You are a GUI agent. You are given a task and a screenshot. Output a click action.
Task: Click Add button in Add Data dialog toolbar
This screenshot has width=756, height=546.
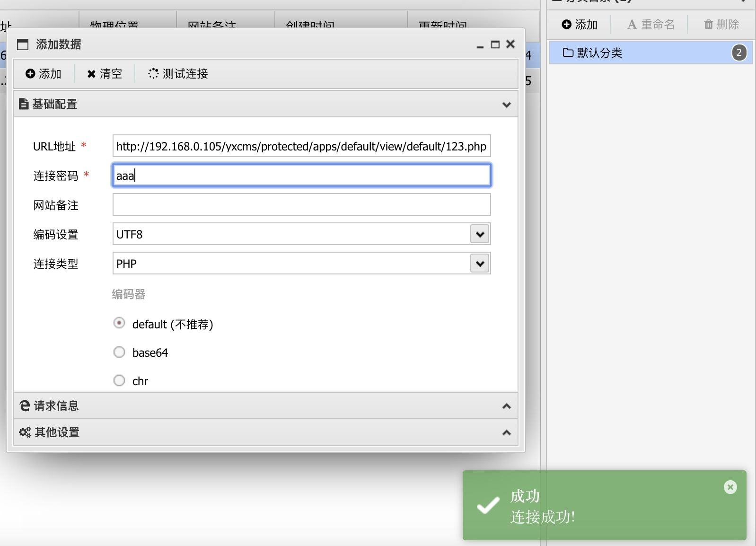point(44,74)
